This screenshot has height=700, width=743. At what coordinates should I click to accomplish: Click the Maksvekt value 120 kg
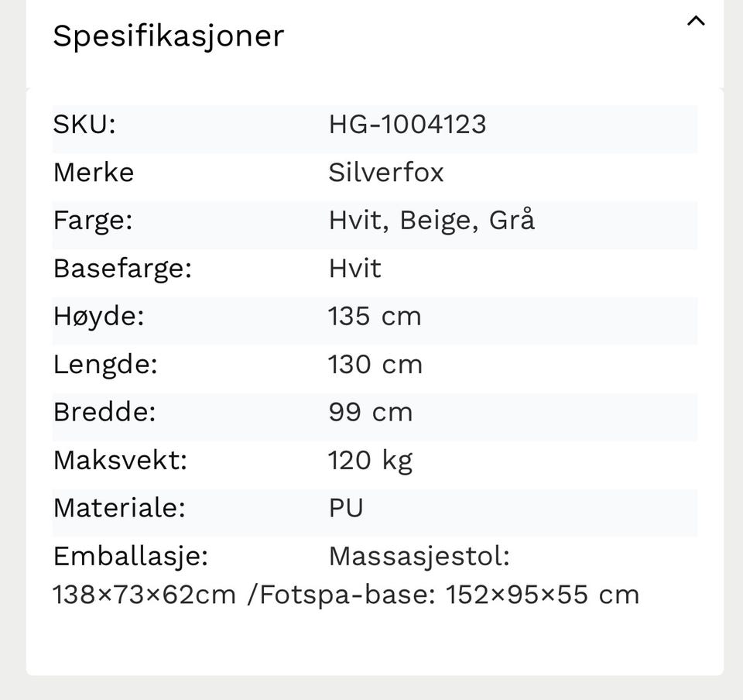pos(371,462)
